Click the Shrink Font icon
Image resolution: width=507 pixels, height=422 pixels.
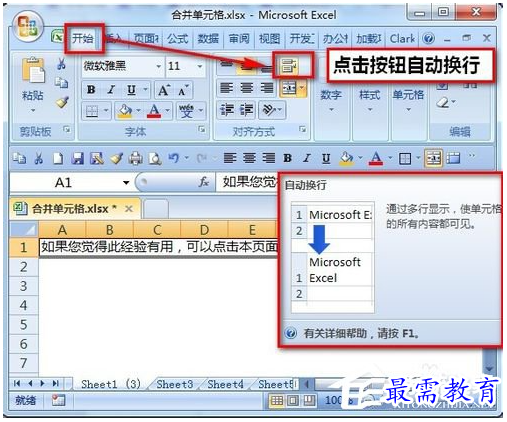pos(183,90)
